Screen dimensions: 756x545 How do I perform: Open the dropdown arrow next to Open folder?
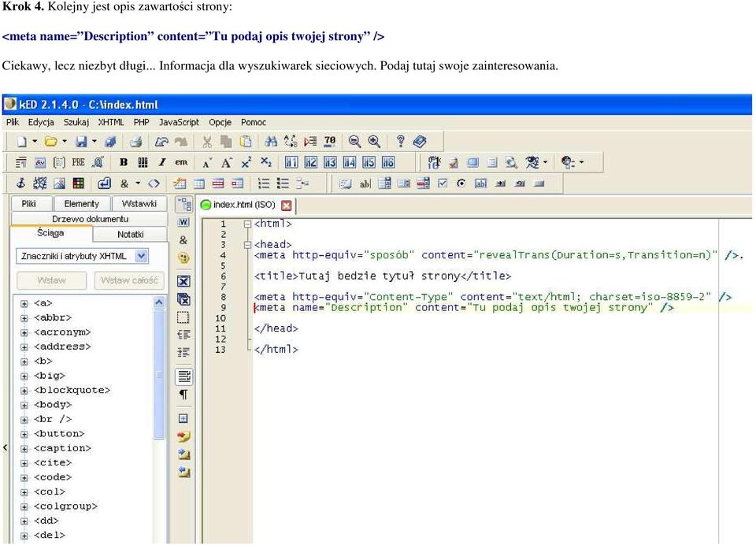pos(64,141)
